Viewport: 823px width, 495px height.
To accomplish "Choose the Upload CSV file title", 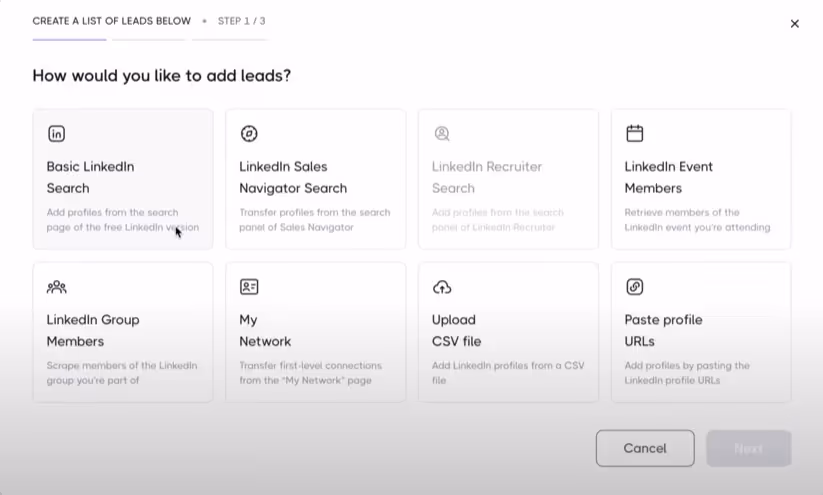I will tap(456, 331).
